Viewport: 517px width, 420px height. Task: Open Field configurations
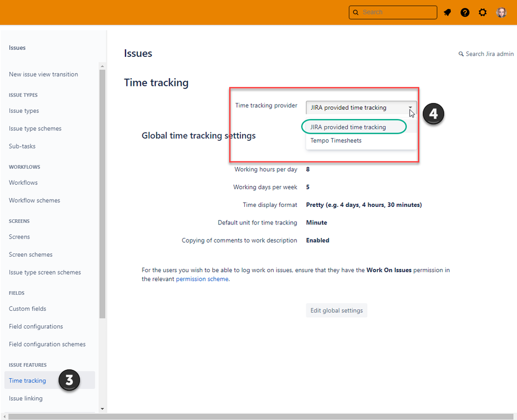36,326
